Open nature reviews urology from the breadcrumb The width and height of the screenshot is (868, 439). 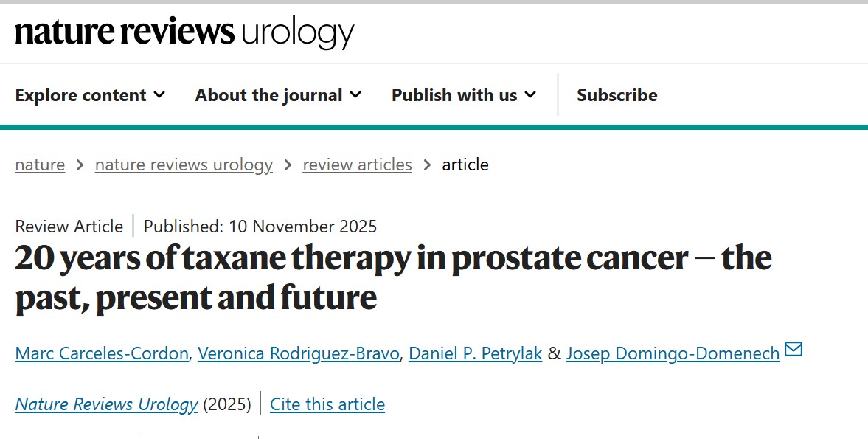[x=183, y=165]
